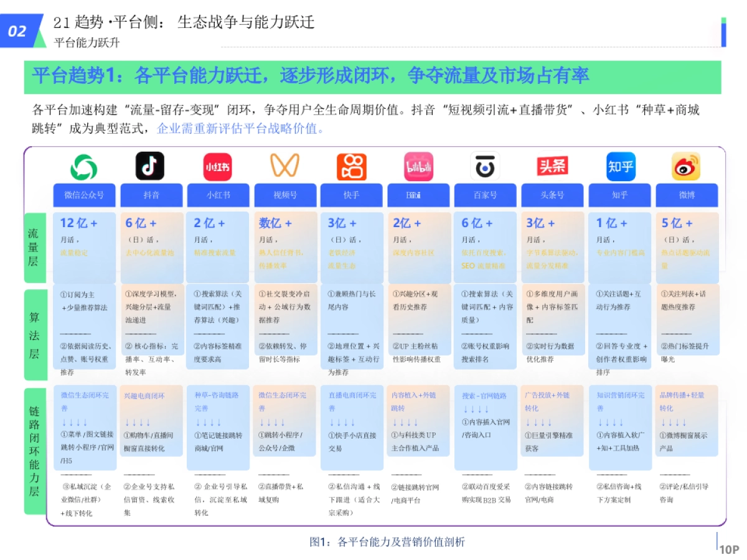Select the 算法层 row label
This screenshot has height=560, width=747.
(35, 333)
